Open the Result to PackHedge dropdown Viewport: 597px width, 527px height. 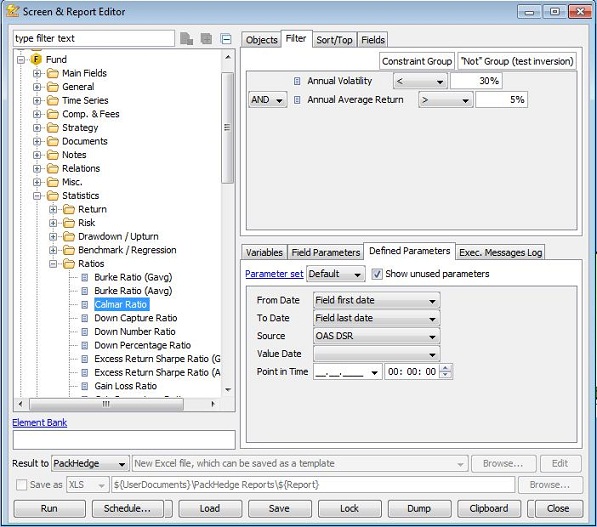[x=90, y=463]
